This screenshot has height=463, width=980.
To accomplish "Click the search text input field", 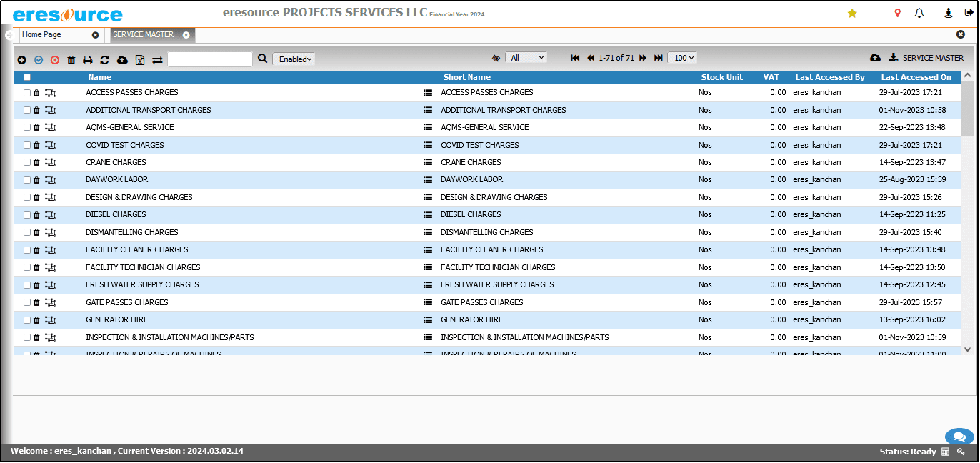I will coord(210,59).
